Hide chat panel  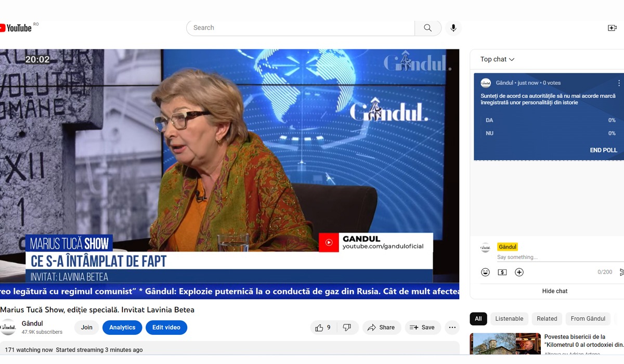(x=554, y=291)
